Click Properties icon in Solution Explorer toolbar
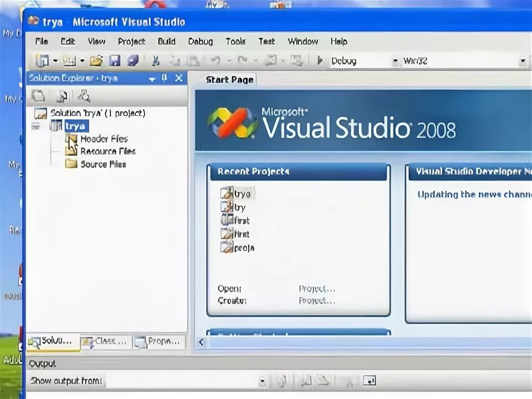The image size is (532, 399). (x=38, y=96)
